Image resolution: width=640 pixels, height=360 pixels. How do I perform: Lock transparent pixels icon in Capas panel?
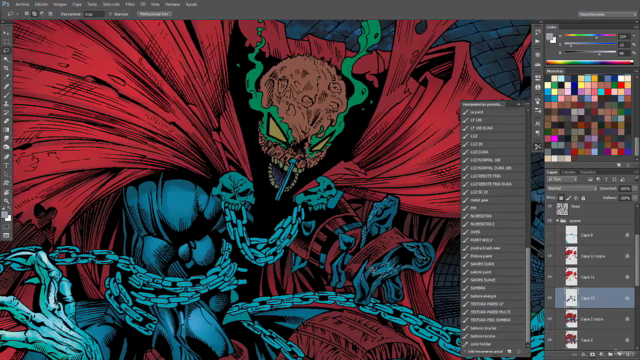(561, 198)
